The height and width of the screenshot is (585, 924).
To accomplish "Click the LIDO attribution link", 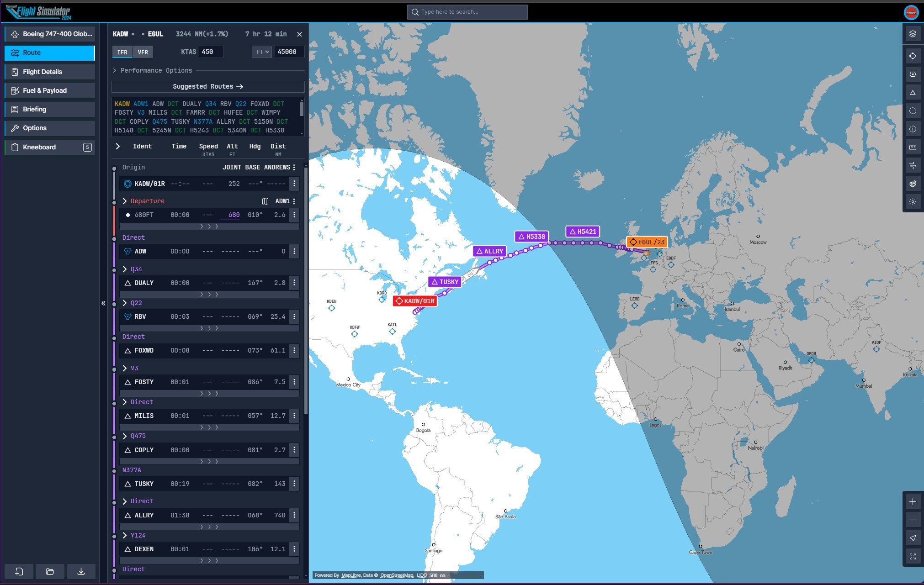I will (x=421, y=575).
